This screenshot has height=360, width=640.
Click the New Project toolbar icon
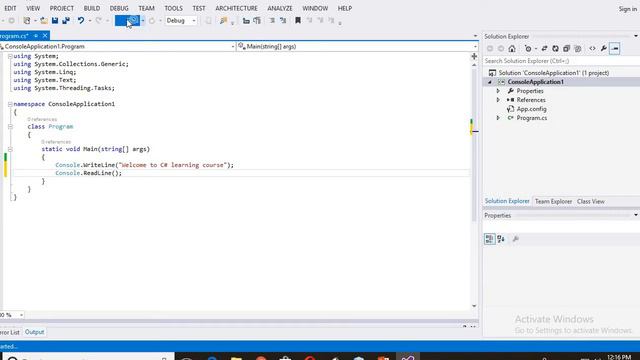pyautogui.click(x=27, y=20)
